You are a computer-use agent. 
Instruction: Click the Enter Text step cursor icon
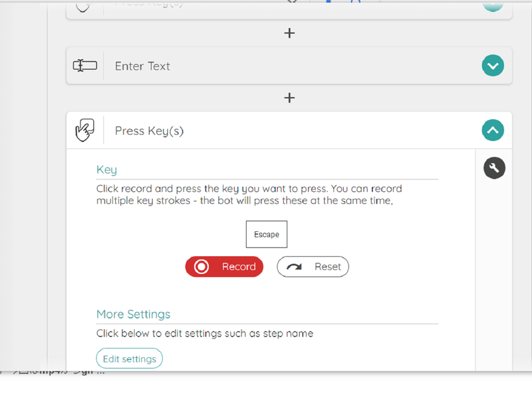click(84, 66)
